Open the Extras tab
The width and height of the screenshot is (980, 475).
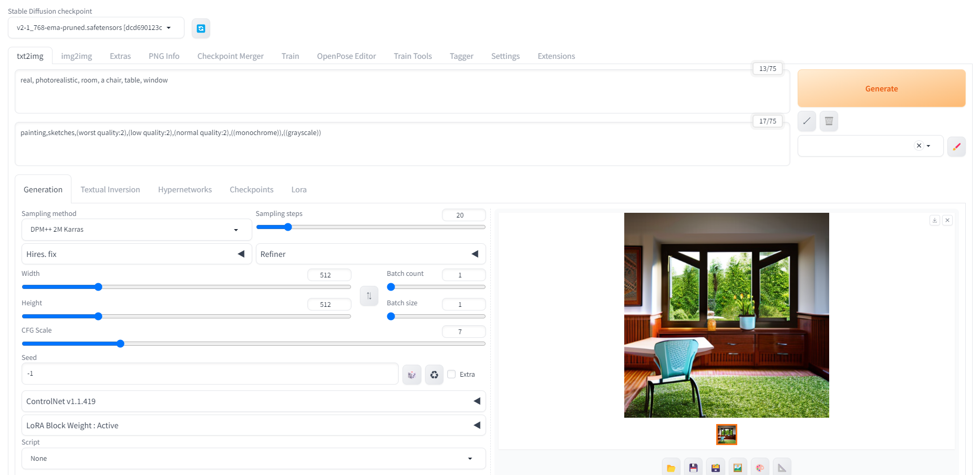coord(120,56)
